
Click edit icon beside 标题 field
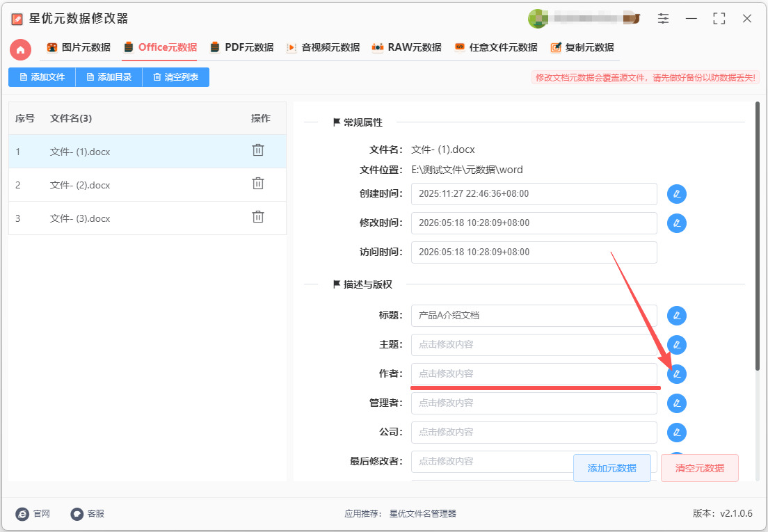[677, 316]
